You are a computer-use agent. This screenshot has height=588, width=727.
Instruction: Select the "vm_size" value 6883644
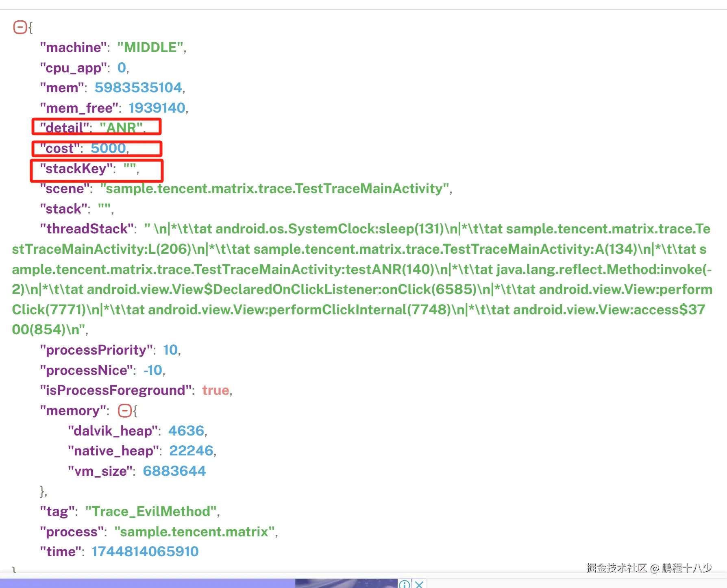174,471
